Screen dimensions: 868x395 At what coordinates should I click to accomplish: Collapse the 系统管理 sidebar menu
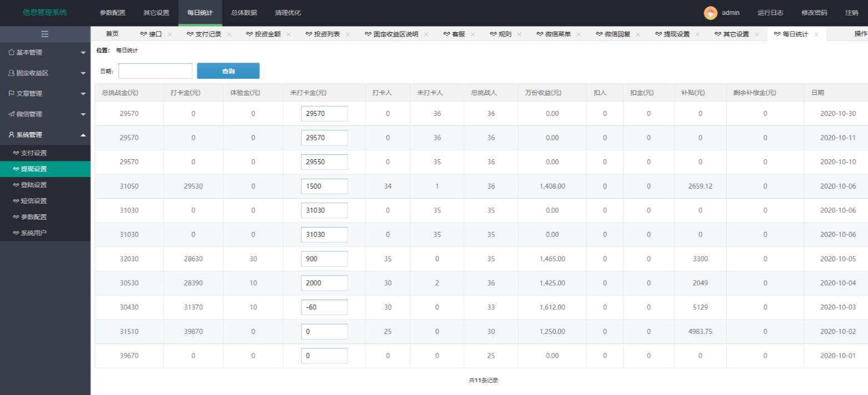[x=45, y=134]
